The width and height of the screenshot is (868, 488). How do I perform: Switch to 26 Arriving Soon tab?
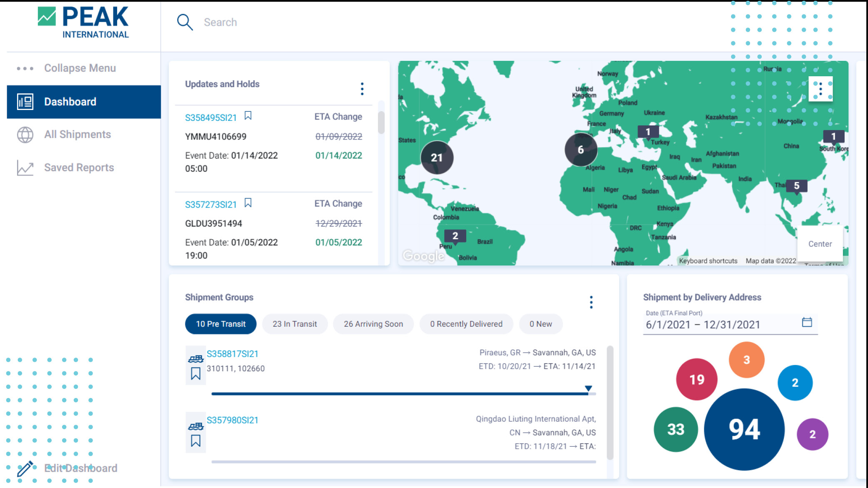[x=373, y=324]
